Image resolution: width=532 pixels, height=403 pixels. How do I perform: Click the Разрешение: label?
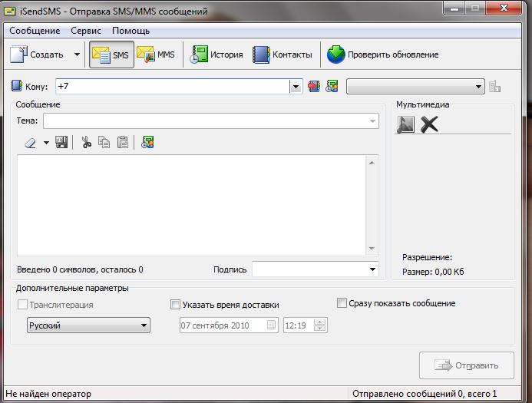(427, 257)
